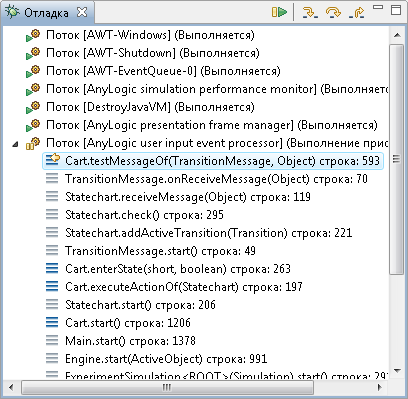The image size is (408, 399).
Task: Click the suspended user input event processor icon
Action: pyautogui.click(x=33, y=143)
